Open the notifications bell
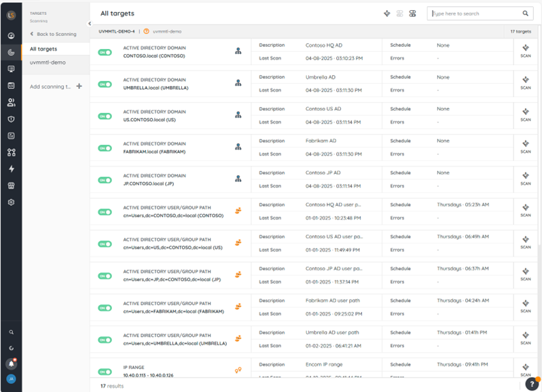The height and width of the screenshot is (392, 542). (11, 363)
